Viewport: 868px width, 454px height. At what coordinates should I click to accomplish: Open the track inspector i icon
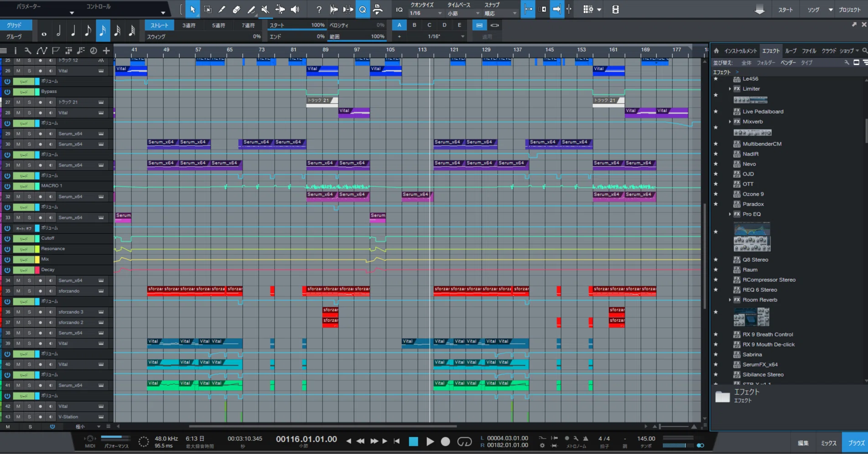[15, 51]
